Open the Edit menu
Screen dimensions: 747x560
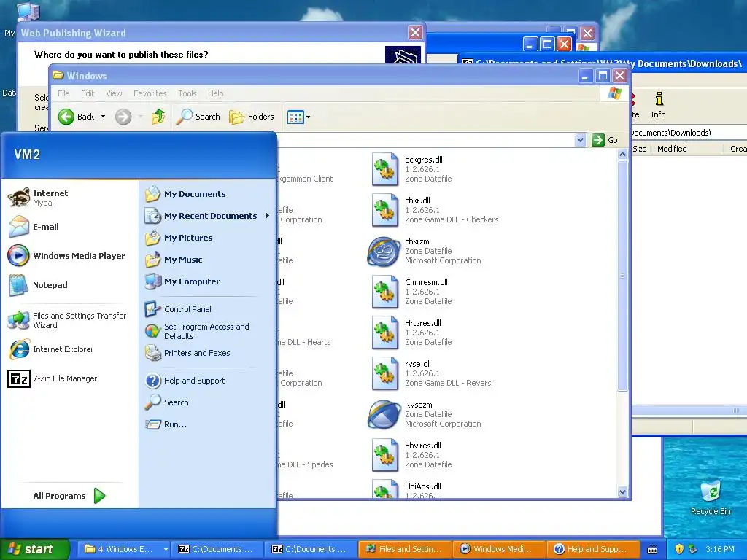coord(88,93)
